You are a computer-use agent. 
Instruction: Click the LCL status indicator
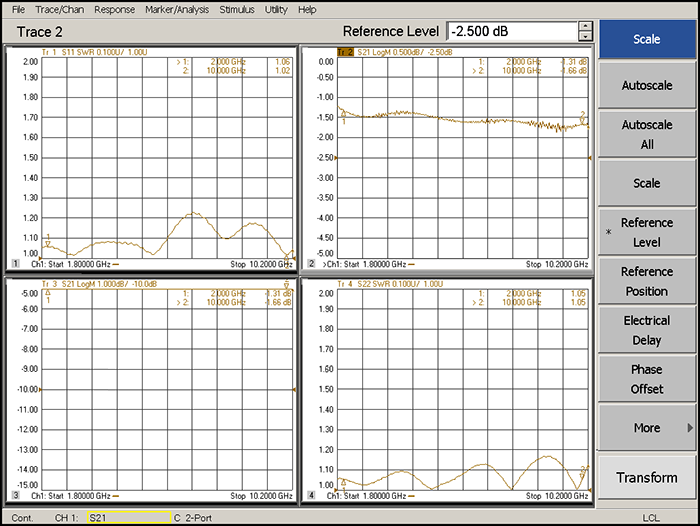tap(651, 518)
